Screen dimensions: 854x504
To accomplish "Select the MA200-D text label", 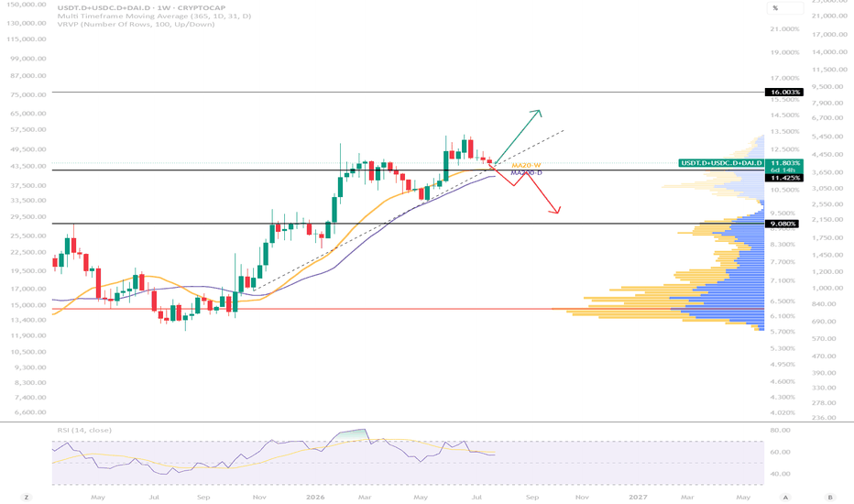I will click(x=526, y=172).
